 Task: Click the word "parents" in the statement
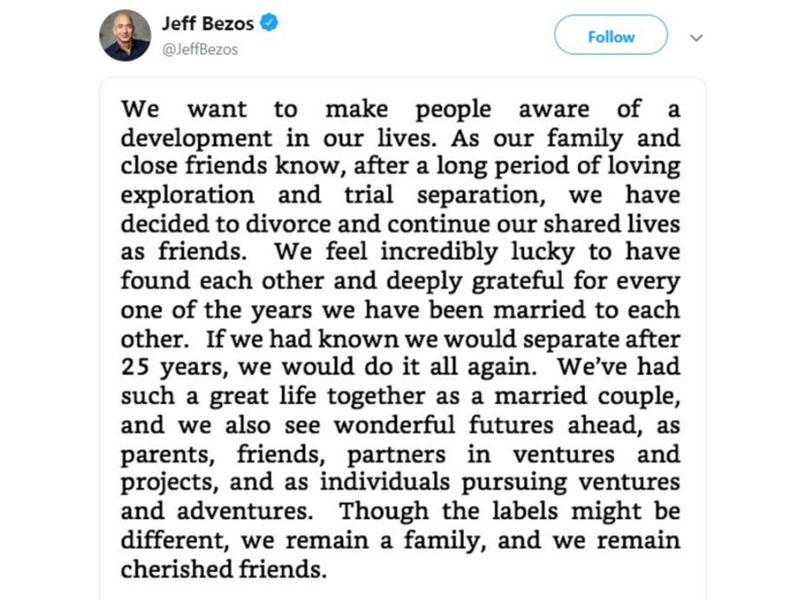(168, 455)
